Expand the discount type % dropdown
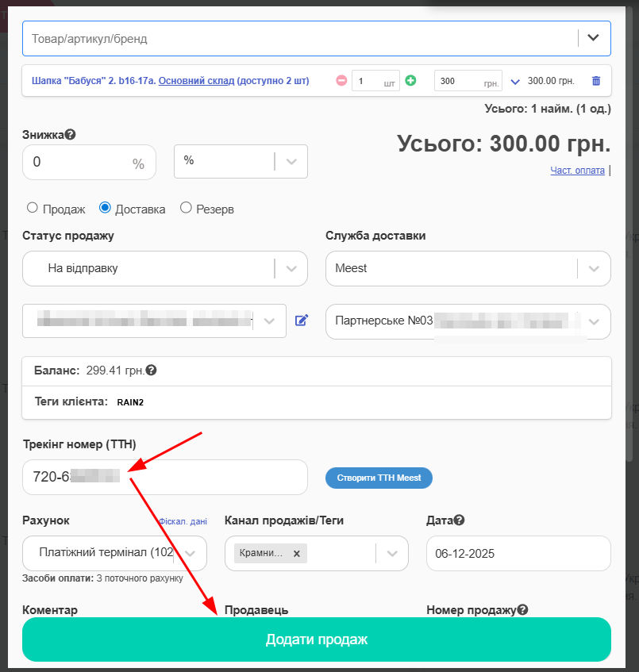 (x=241, y=161)
